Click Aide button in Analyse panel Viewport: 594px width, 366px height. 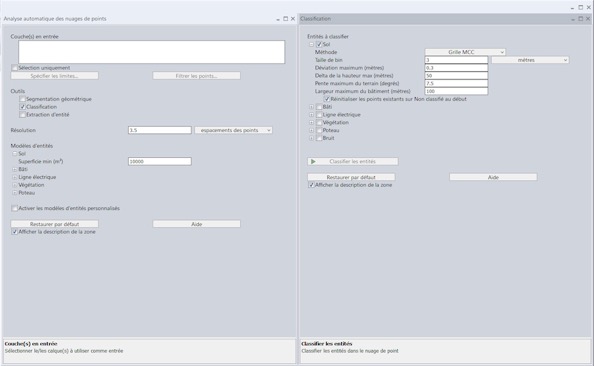click(196, 224)
